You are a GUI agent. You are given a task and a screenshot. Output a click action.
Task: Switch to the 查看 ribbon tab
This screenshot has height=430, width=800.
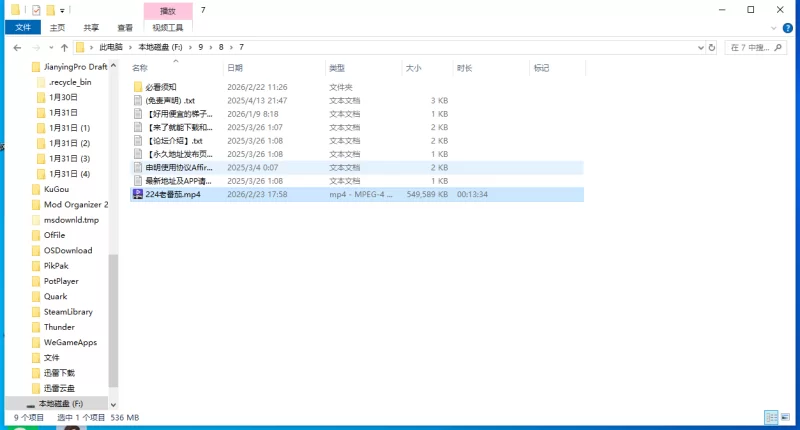click(124, 28)
